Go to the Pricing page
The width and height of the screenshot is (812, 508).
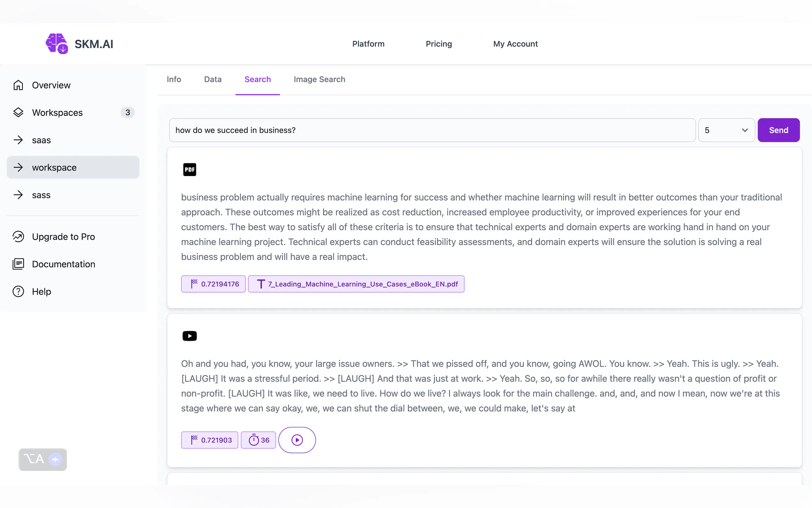pyautogui.click(x=438, y=44)
